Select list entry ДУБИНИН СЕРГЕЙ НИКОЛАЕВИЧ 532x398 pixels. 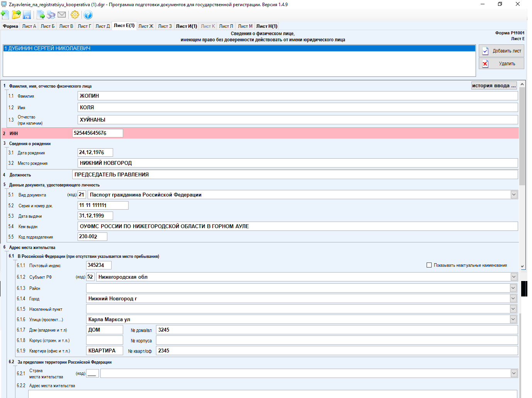(x=239, y=48)
